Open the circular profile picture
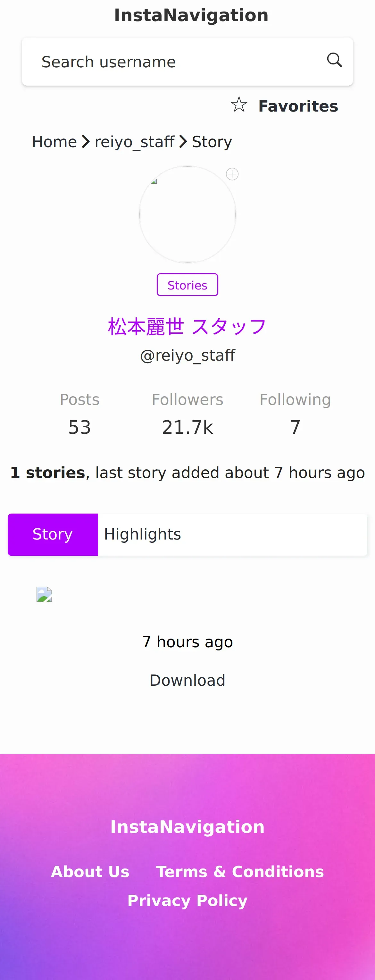 pyautogui.click(x=188, y=214)
